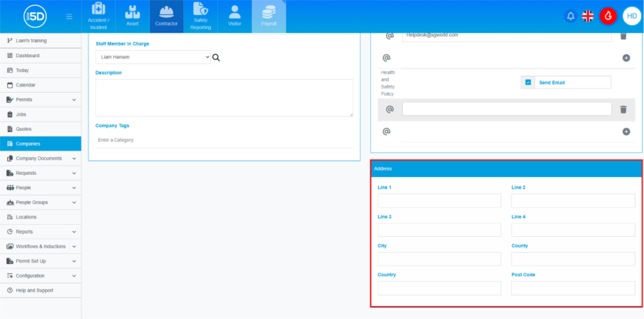Click the hamburger menu icon
Screen dimensions: 644x319
pyautogui.click(x=68, y=16)
